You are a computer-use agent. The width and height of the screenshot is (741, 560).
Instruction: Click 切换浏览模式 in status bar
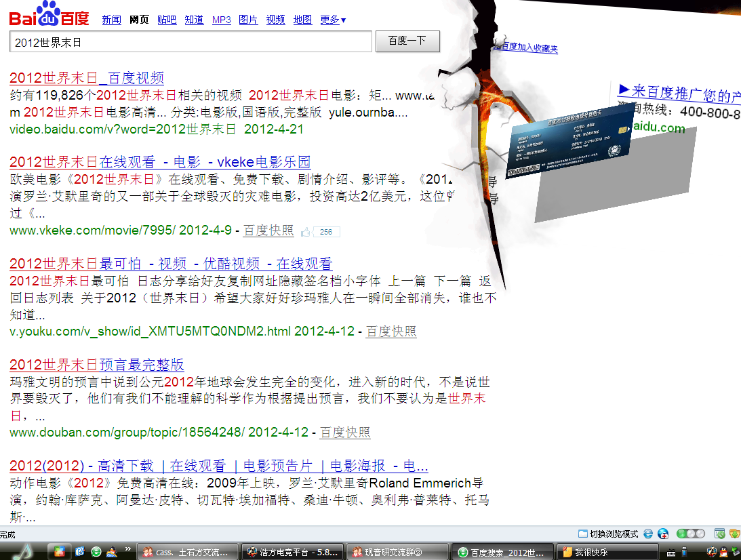(608, 534)
